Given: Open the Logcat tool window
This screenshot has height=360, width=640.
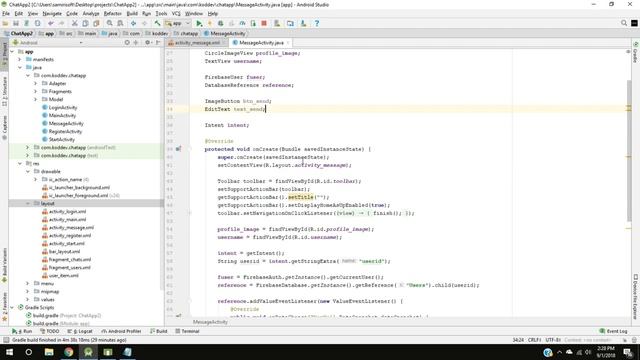Looking at the screenshot, I should (x=80, y=331).
